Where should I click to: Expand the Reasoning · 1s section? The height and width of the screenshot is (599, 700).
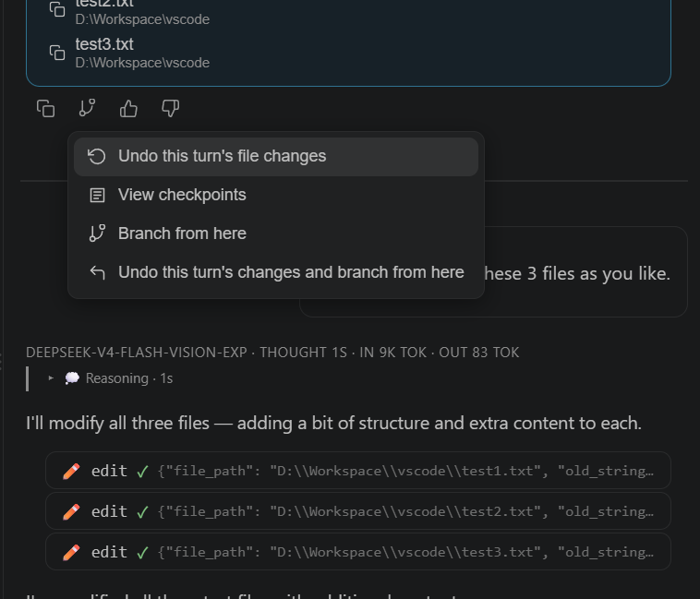click(x=110, y=378)
